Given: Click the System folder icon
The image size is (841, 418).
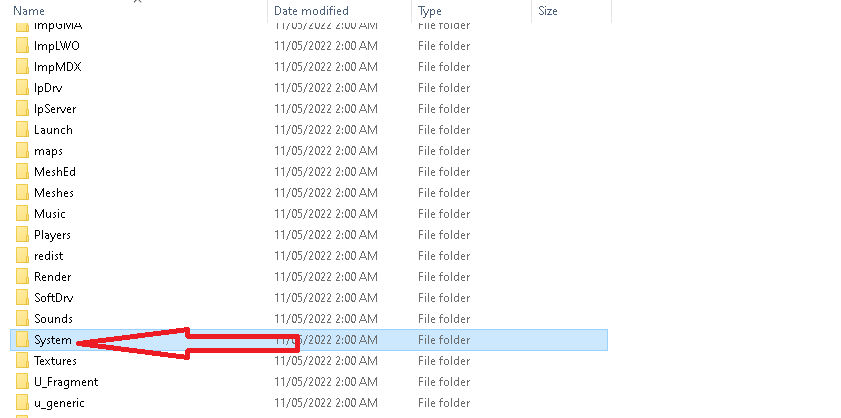Looking at the screenshot, I should click(x=23, y=340).
